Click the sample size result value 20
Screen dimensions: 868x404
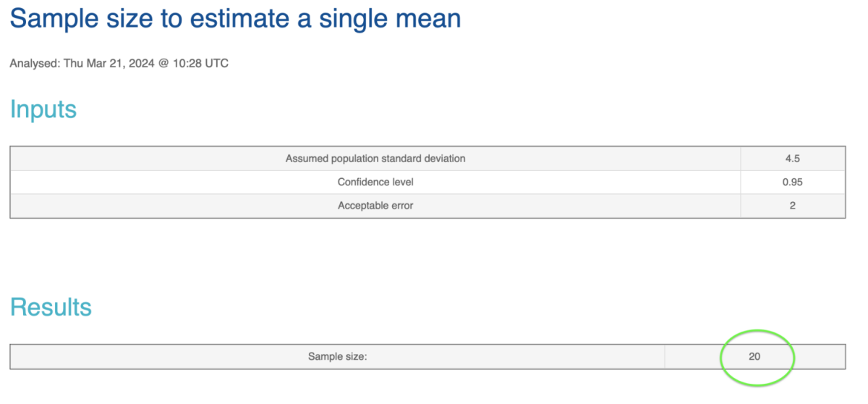(x=754, y=356)
